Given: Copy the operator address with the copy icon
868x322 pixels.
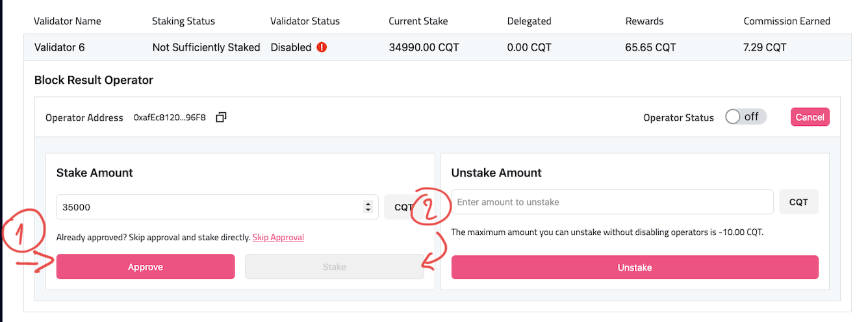Looking at the screenshot, I should click(221, 118).
